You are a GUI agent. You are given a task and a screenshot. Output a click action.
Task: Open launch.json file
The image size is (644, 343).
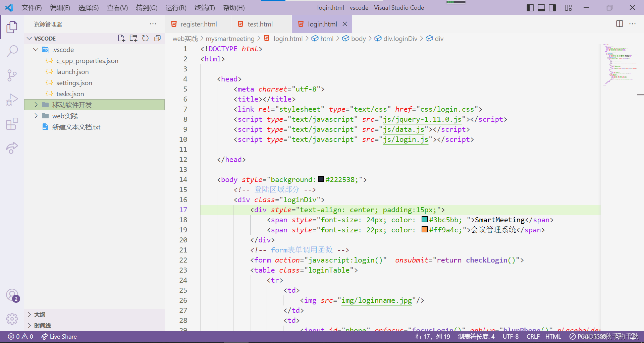point(94,72)
